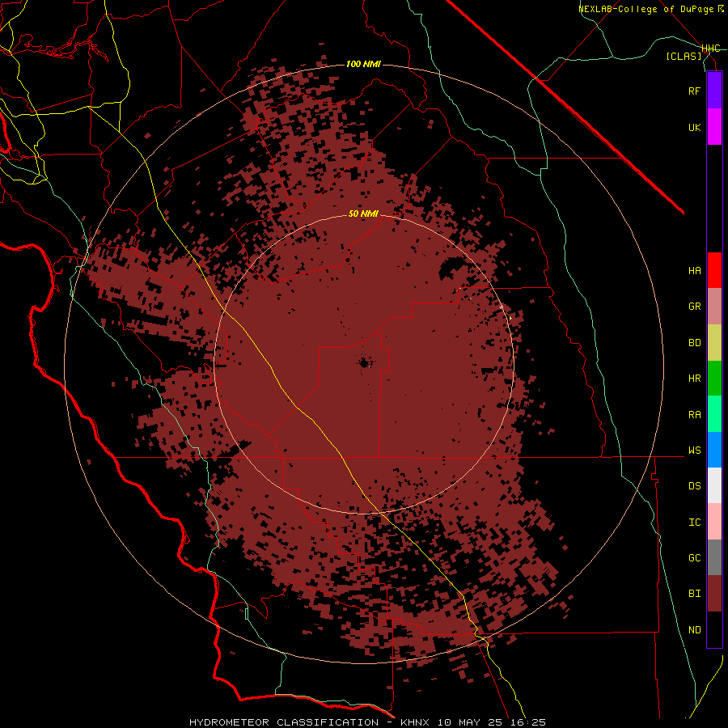The image size is (728, 728).
Task: Pick the RA bright green swatch
Action: coord(714,414)
